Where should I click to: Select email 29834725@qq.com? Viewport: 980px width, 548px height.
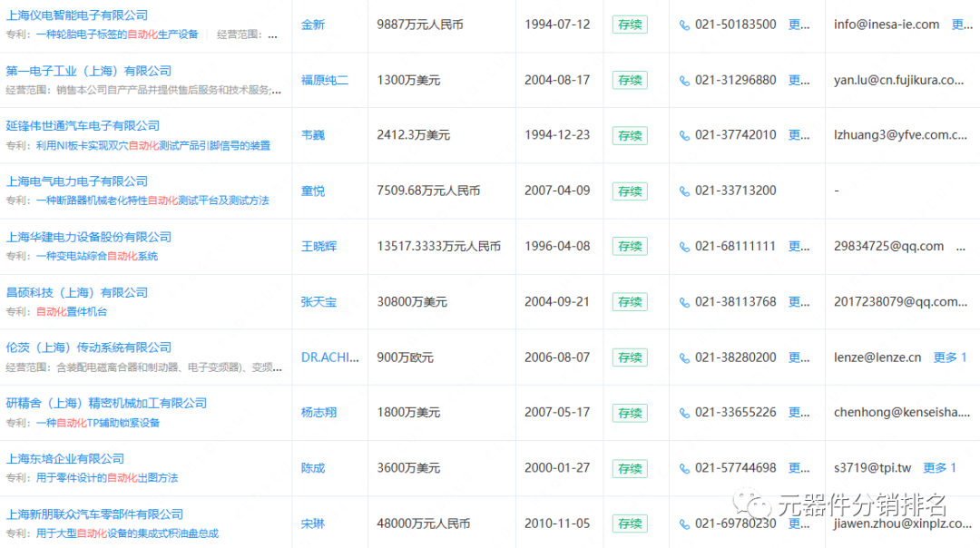click(x=888, y=246)
